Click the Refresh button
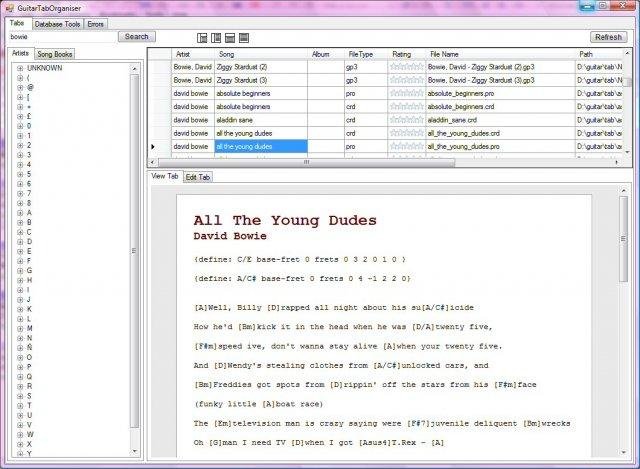The image size is (640, 469). pos(608,37)
